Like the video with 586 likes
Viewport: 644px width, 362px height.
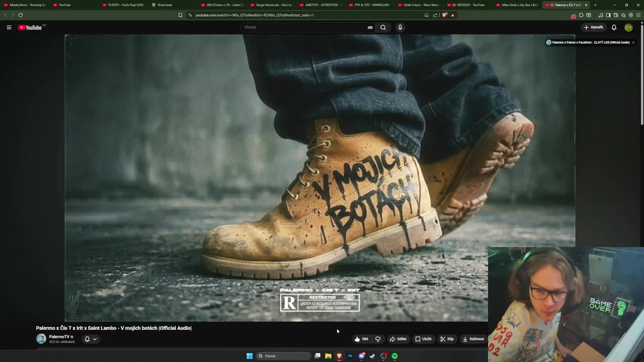tap(361, 339)
